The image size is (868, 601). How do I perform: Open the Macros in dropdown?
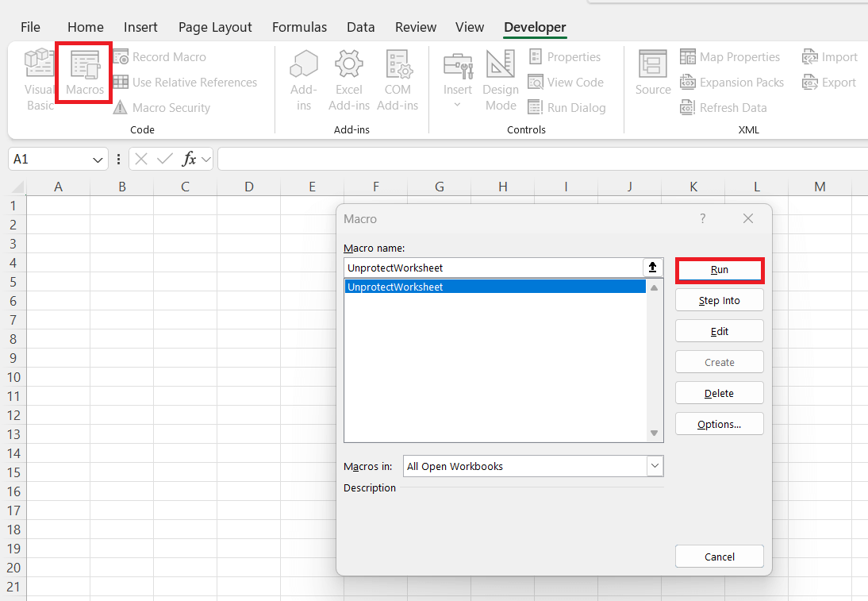(x=654, y=466)
